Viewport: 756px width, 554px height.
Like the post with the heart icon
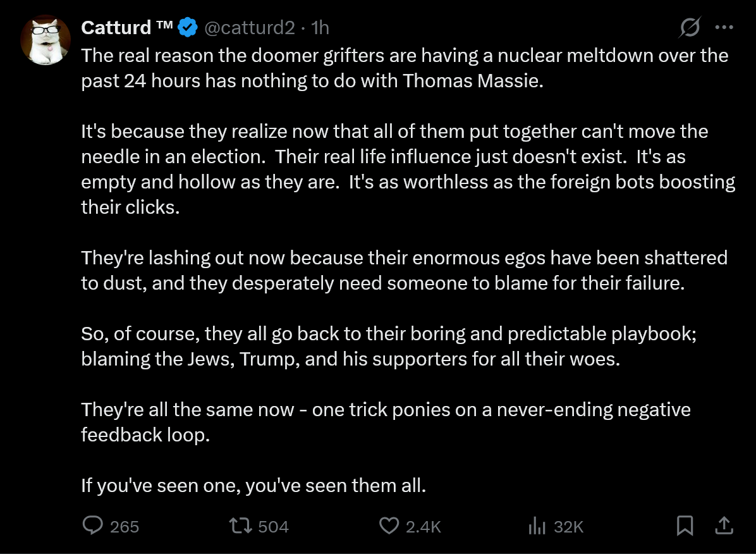click(389, 526)
